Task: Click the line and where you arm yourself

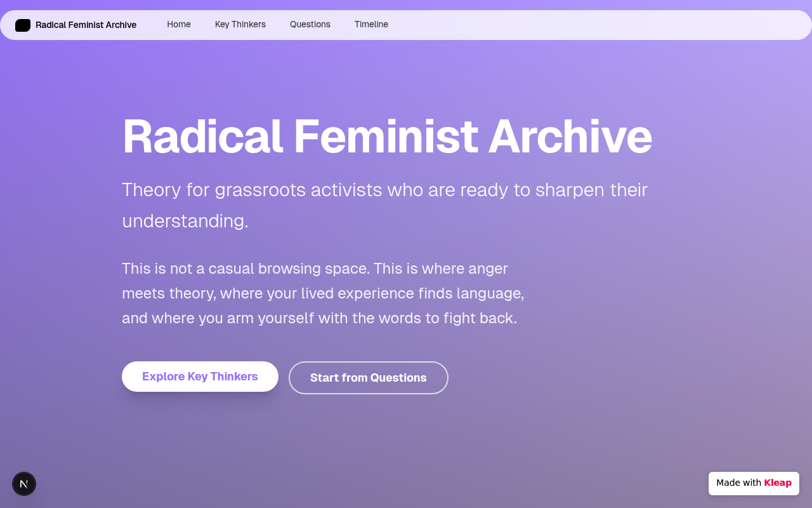Action: point(319,318)
